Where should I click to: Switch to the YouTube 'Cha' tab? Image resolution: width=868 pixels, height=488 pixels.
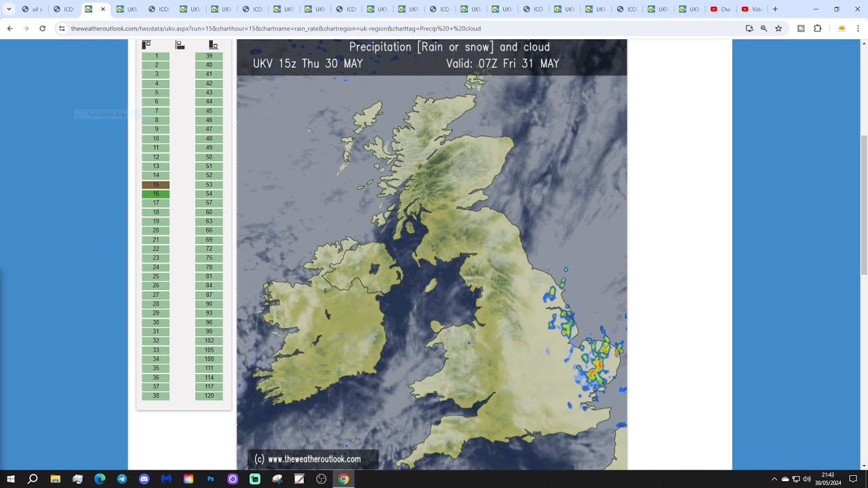[x=720, y=9]
